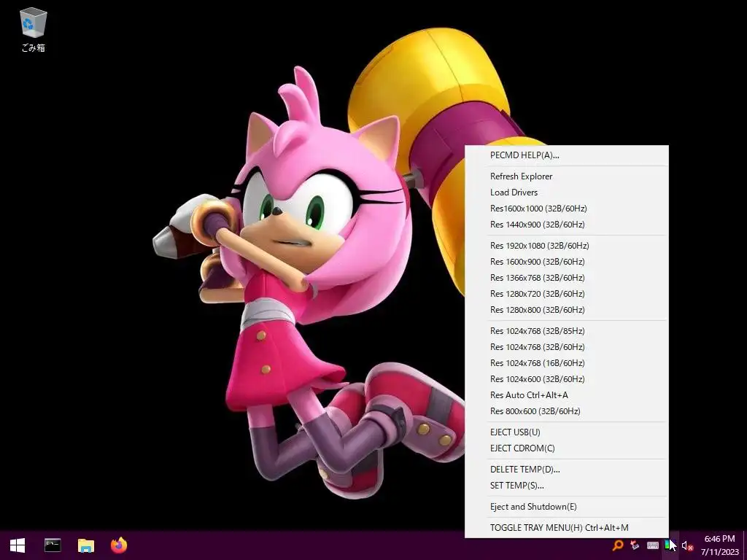
Task: Click the Show desktop strip at the taskbar edge
Action: click(x=745, y=545)
